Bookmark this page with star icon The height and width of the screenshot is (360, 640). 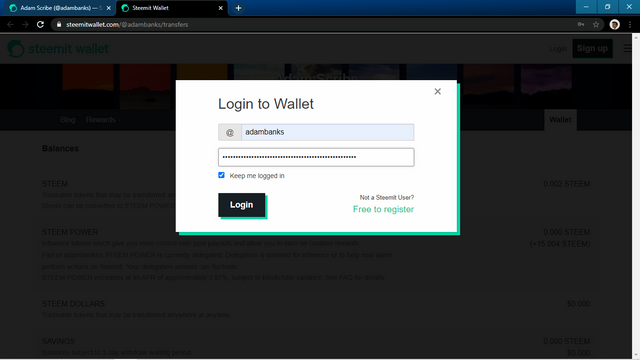tap(596, 24)
